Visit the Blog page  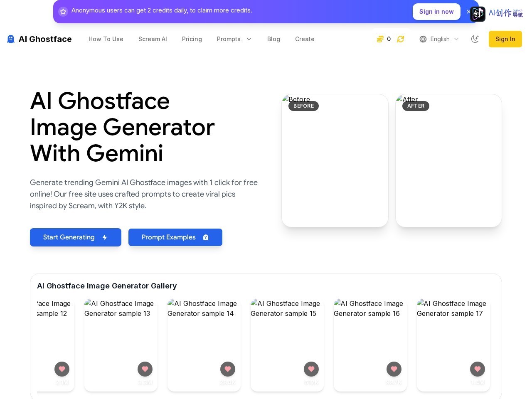pos(273,39)
